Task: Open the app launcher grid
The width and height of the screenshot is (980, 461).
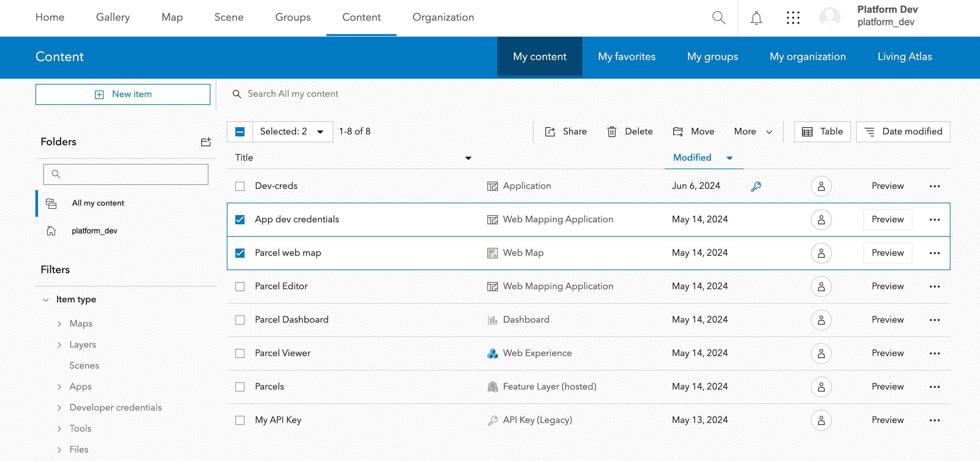Action: [793, 17]
